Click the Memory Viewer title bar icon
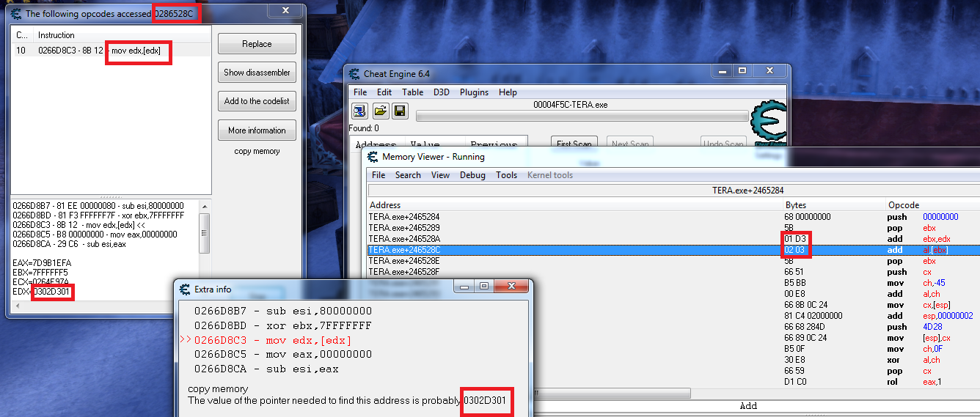 tap(374, 156)
